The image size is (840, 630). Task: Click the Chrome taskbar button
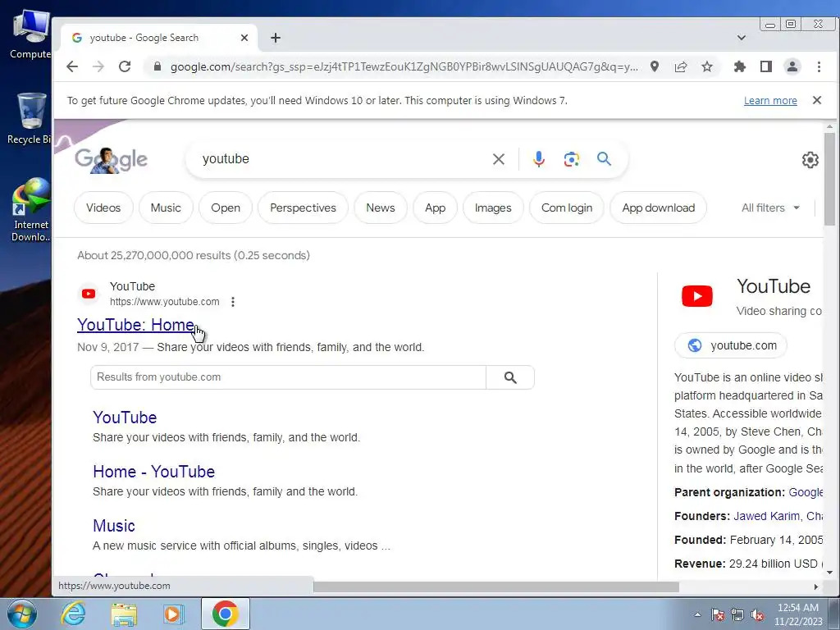[x=225, y=614]
